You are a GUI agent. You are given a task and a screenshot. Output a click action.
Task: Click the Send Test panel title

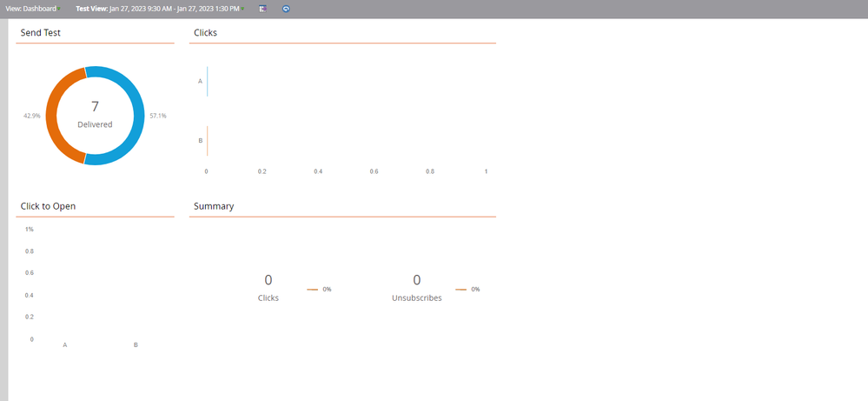tap(41, 33)
